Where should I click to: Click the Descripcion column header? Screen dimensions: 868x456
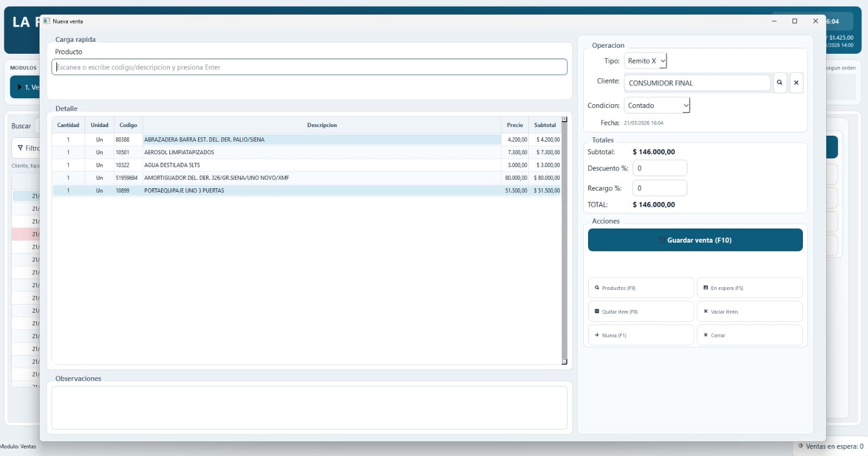[322, 125]
